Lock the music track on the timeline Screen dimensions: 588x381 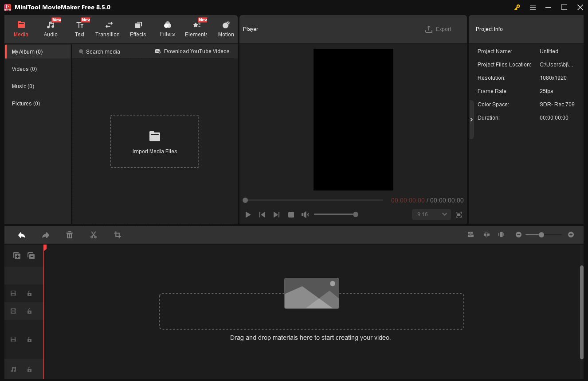(x=29, y=369)
